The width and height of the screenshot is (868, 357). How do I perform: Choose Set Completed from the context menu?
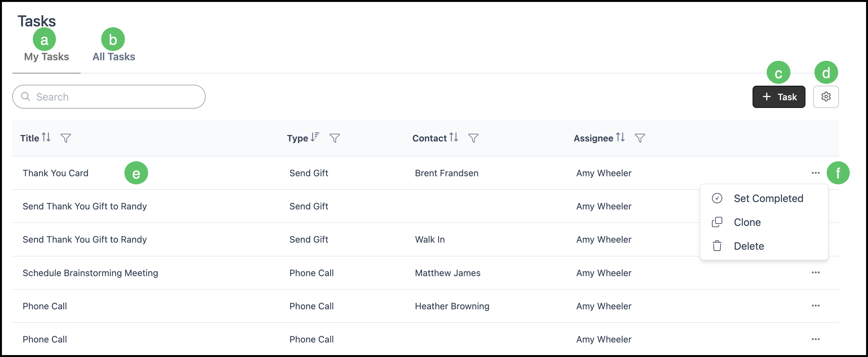(764, 198)
